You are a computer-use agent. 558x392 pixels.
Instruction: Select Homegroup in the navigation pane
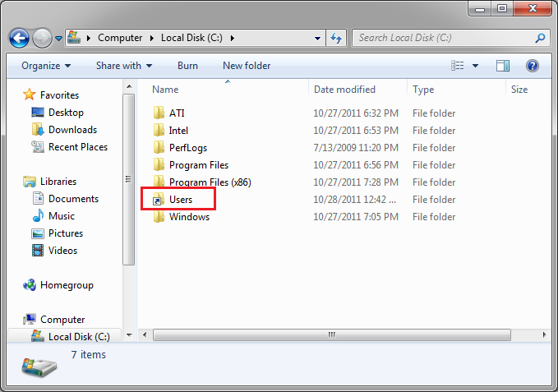tap(67, 285)
